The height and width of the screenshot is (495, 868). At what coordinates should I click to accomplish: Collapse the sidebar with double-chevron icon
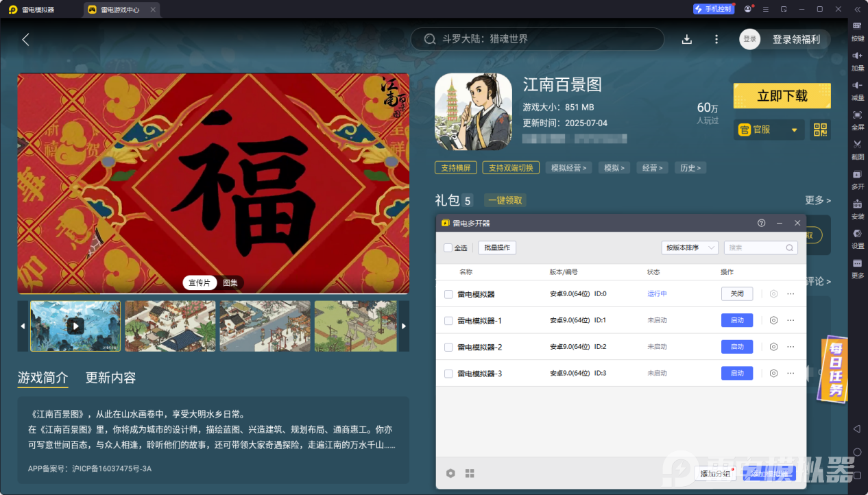click(857, 9)
